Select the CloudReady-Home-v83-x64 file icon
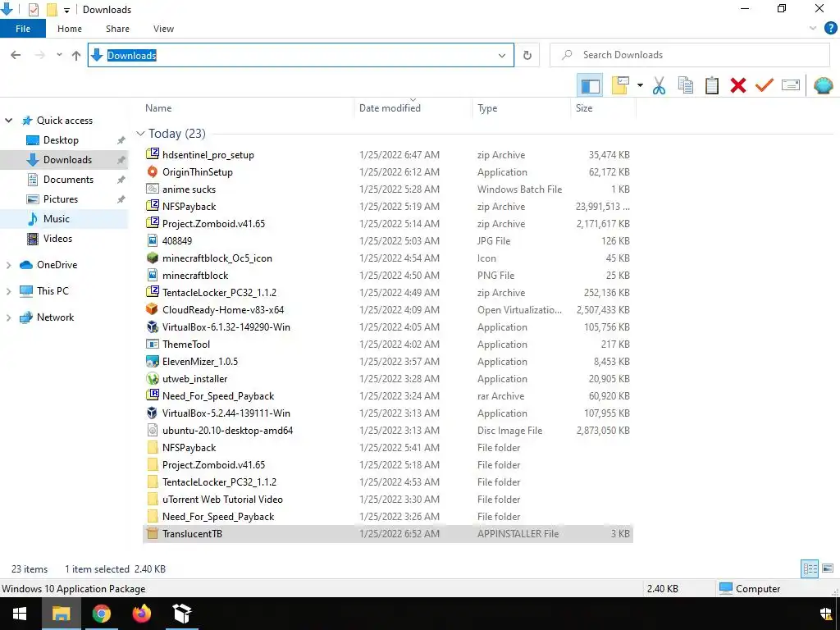840x630 pixels. tap(153, 309)
